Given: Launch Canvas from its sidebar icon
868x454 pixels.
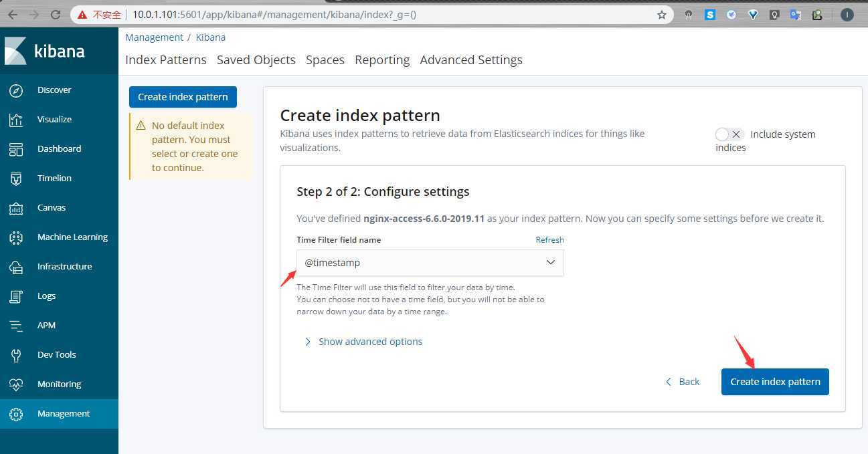Looking at the screenshot, I should pos(16,208).
